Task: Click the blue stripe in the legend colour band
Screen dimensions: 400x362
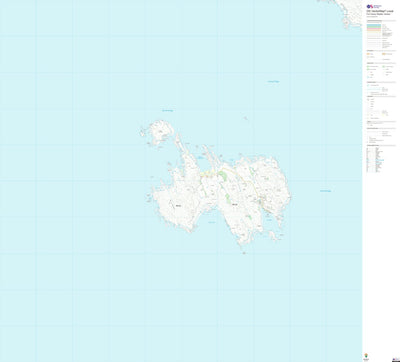Action: click(374, 25)
